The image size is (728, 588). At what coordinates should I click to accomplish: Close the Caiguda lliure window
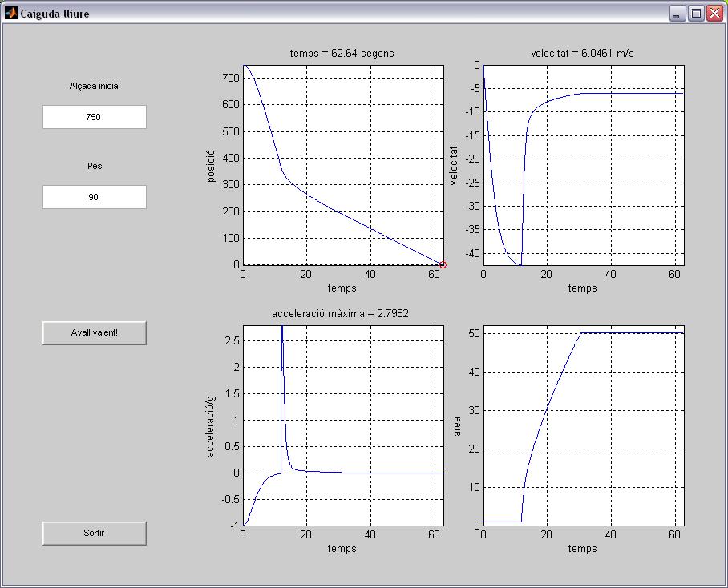[x=714, y=13]
